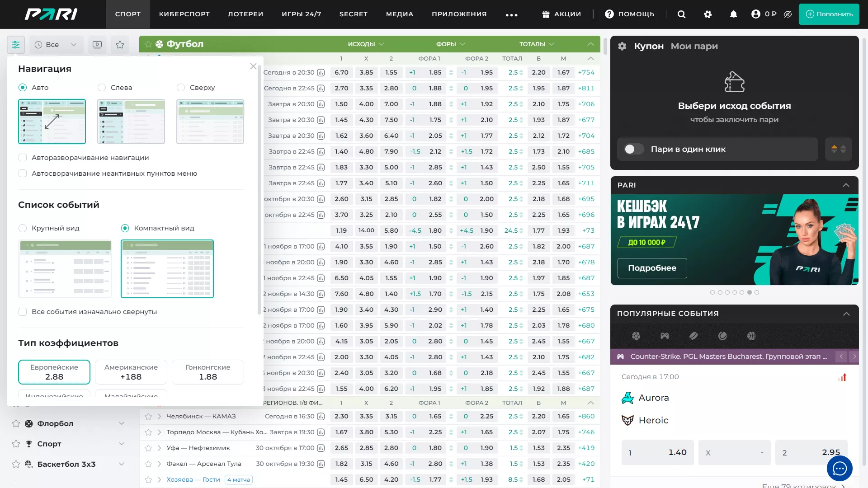Open the video broadcasts filter icon
The image size is (868, 488).
tap(97, 44)
